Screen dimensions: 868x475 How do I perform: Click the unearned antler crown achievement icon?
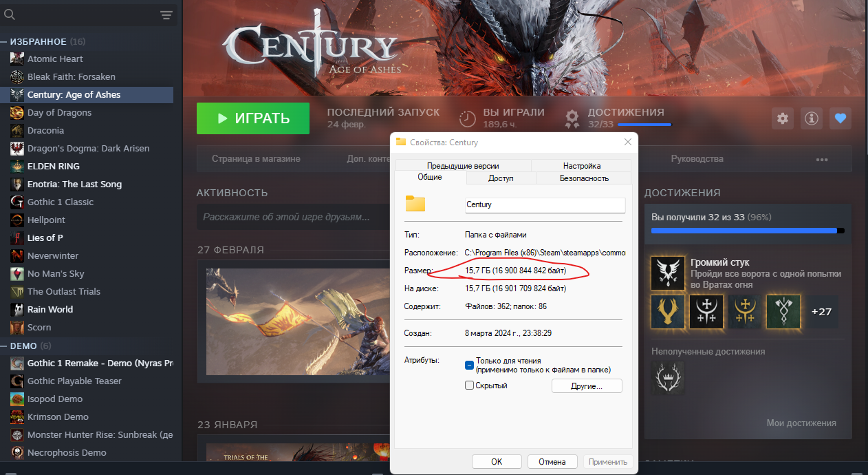(x=666, y=378)
